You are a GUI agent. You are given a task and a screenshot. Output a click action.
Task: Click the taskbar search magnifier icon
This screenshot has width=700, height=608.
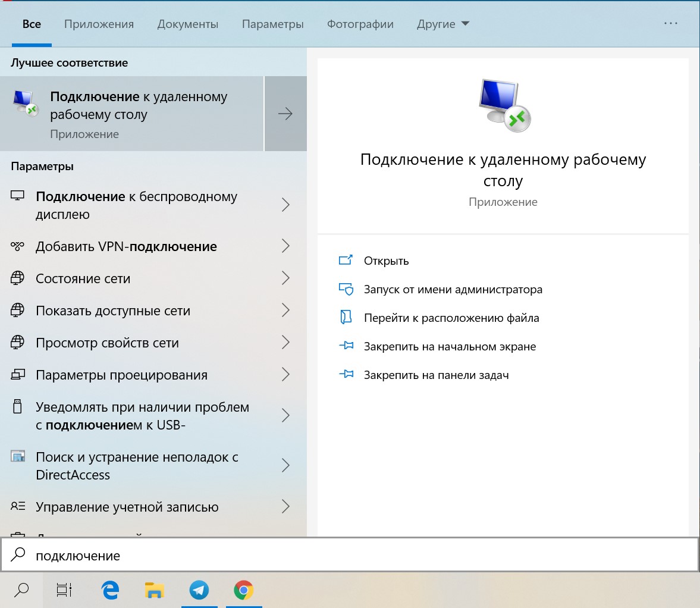point(21,590)
